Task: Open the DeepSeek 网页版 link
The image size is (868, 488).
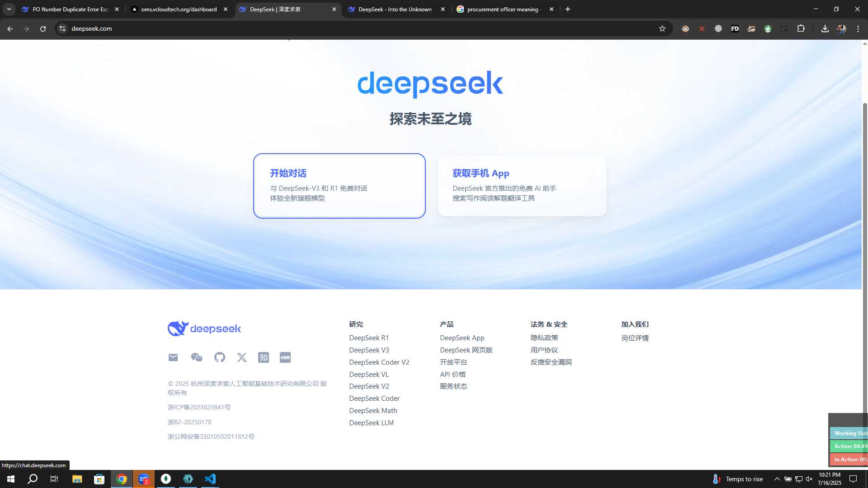Action: 466,350
